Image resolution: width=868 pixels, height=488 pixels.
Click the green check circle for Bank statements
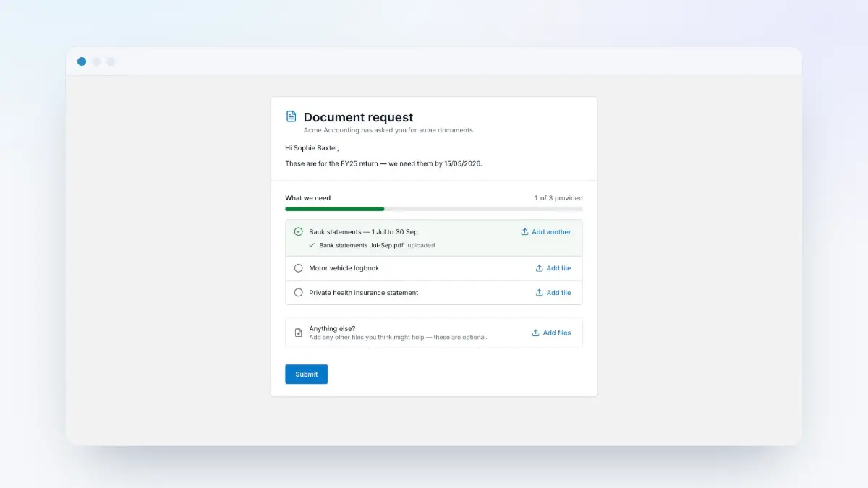coord(298,232)
